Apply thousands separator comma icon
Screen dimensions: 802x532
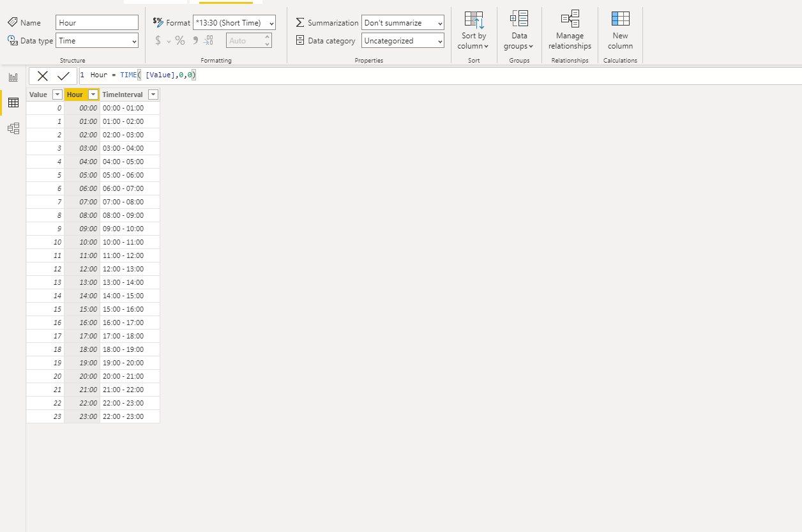pos(195,40)
